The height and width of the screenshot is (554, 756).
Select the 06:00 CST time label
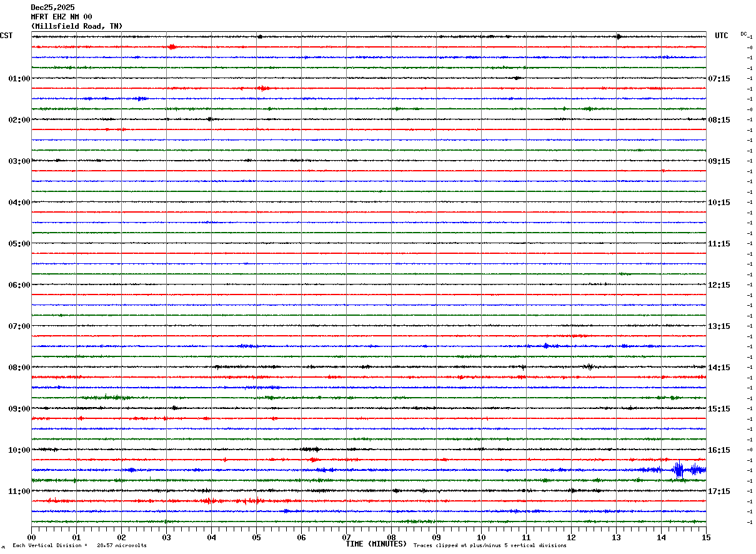coord(19,285)
